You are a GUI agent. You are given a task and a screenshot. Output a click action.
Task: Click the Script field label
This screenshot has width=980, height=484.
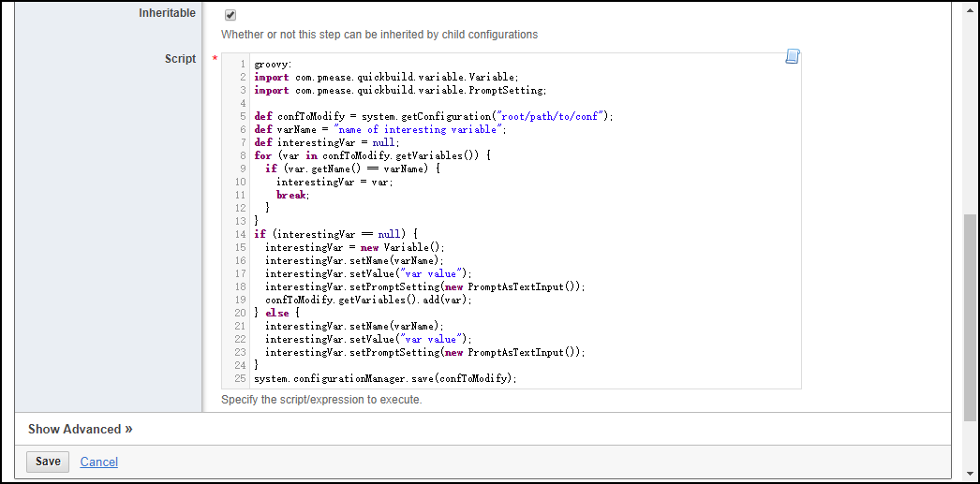(180, 59)
